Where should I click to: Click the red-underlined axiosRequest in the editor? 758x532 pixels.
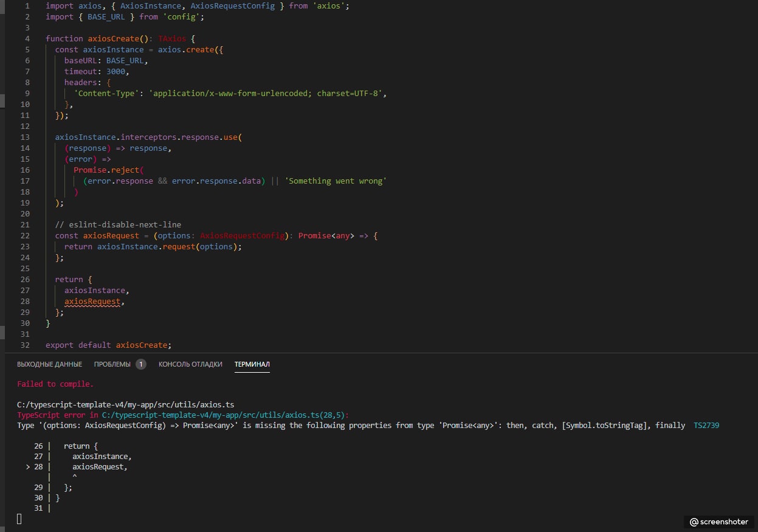point(93,302)
